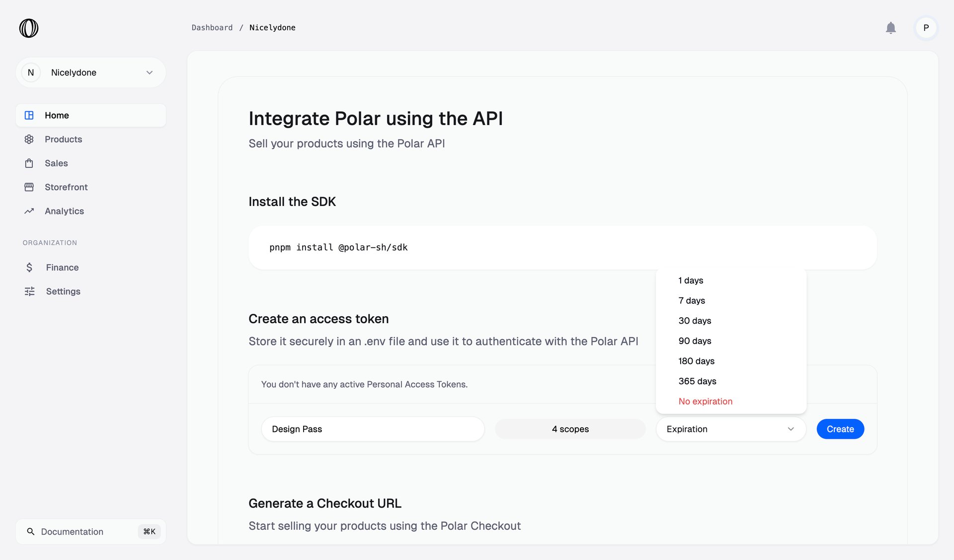The height and width of the screenshot is (560, 954).
Task: Select the Products icon in the sidebar
Action: click(x=29, y=139)
